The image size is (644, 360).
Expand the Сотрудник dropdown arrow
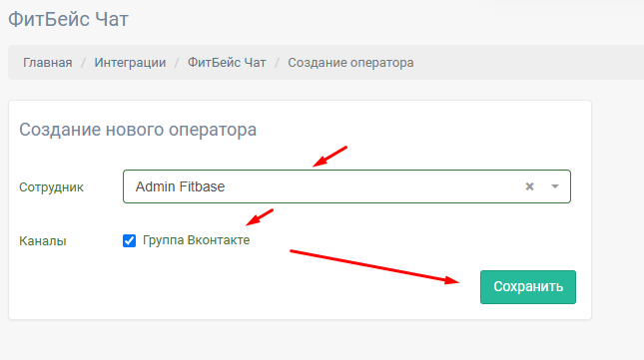point(555,186)
